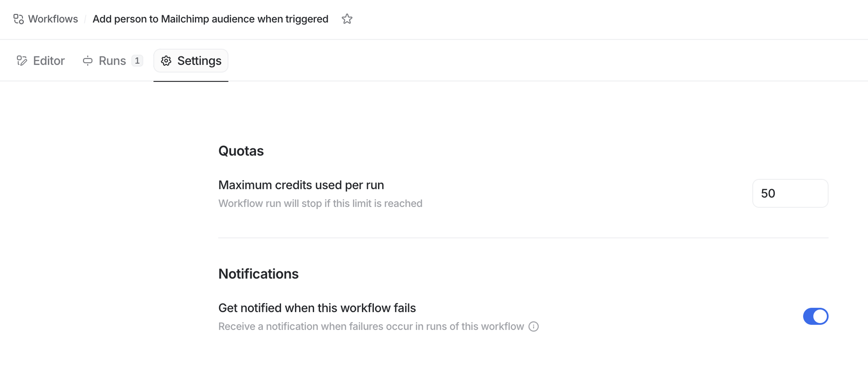Focus the maximum credits per run field

pos(790,193)
